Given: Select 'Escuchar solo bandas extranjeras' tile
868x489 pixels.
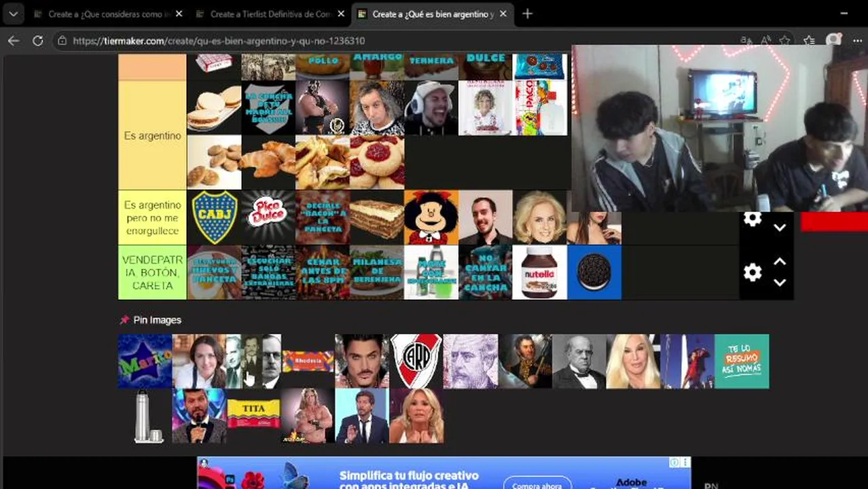Looking at the screenshot, I should coord(268,272).
